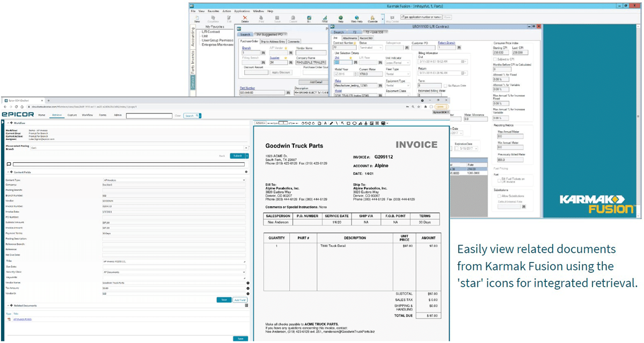The image size is (644, 343).
Task: Click the browser home icon in Epicor window
Action: [21, 107]
